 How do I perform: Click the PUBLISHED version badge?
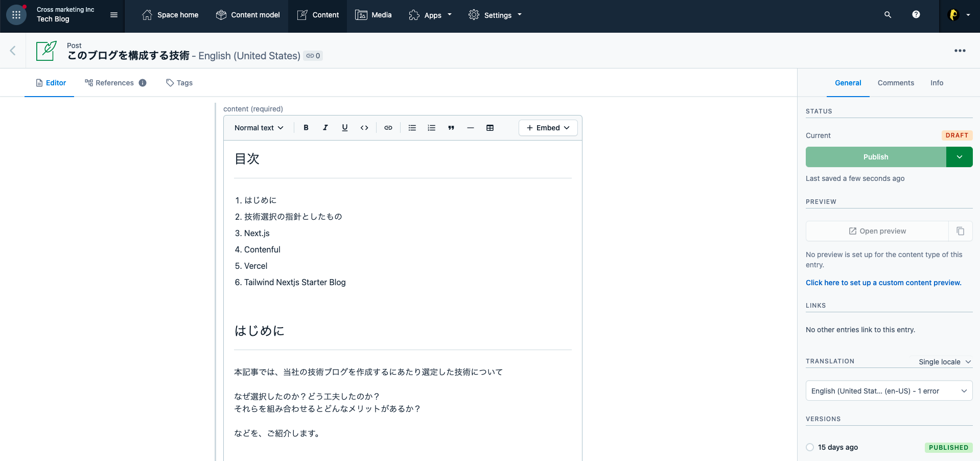tap(948, 447)
